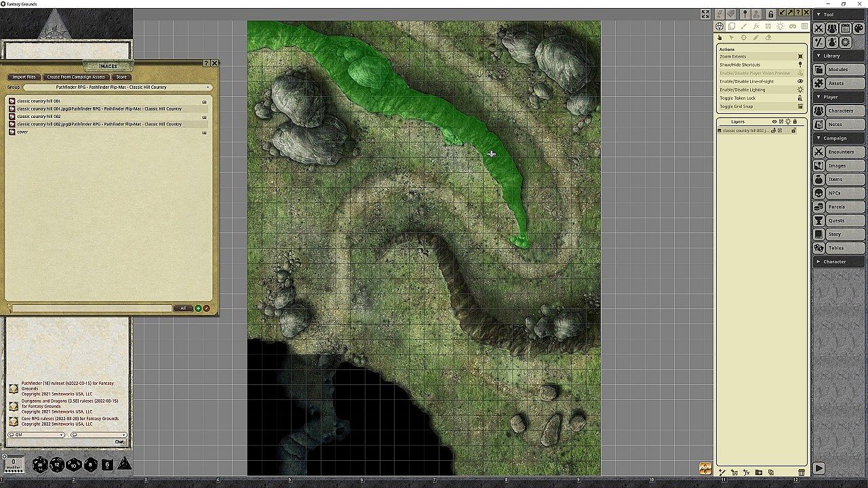Open the Modifiers plus-minus tool icon
The width and height of the screenshot is (868, 488).
tap(819, 42)
